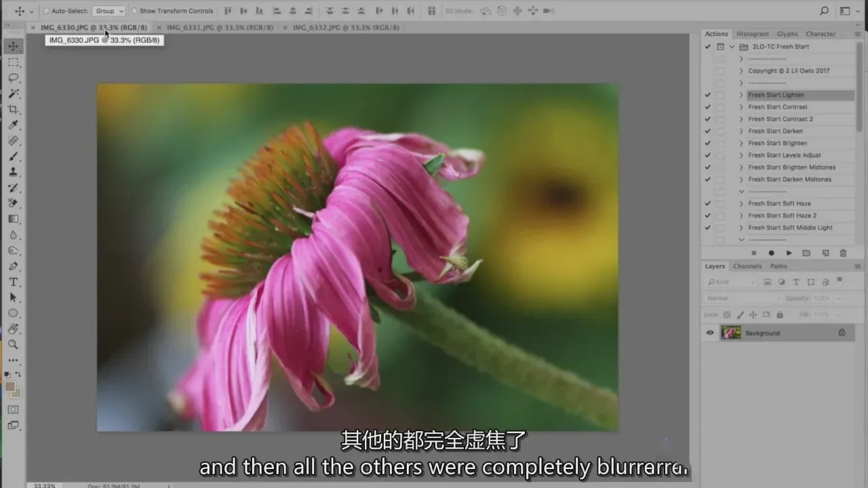Select the Background layer thumbnail

(731, 333)
